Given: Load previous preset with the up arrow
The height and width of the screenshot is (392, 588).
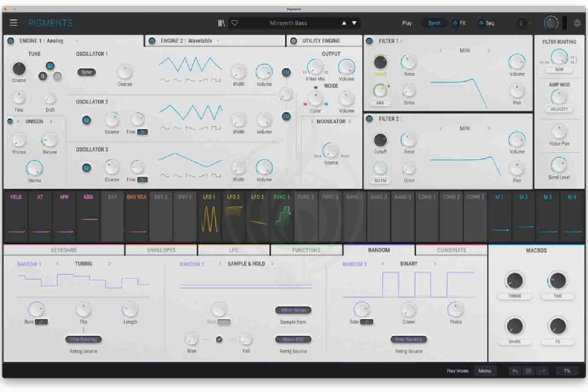Looking at the screenshot, I should pyautogui.click(x=344, y=23).
